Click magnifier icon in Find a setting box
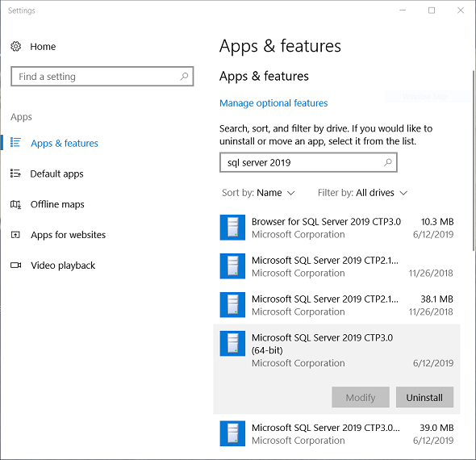Image resolution: width=476 pixels, height=460 pixels. point(184,77)
